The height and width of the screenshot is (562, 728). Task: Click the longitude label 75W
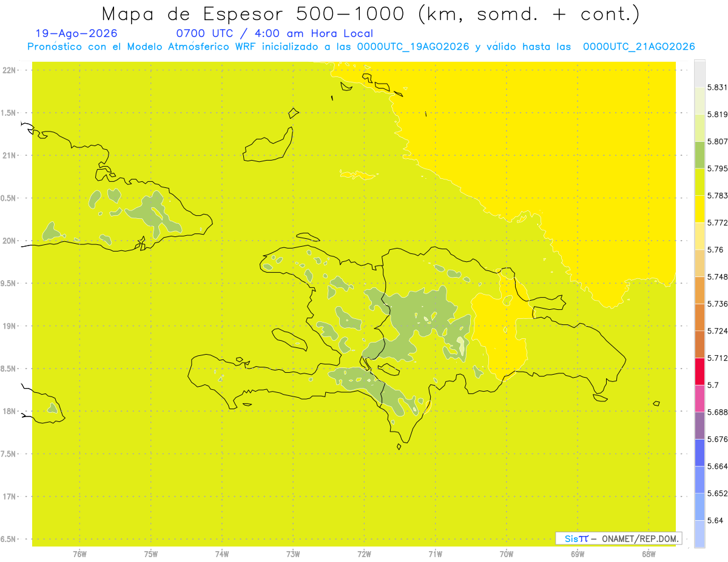click(151, 554)
